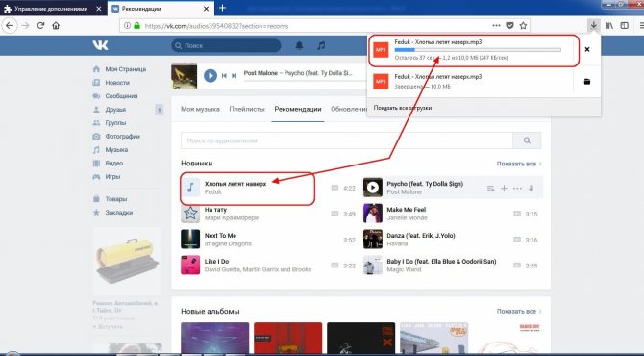This screenshot has height=356, width=644.
Task: Skip to previous track in top player
Action: pos(224,76)
